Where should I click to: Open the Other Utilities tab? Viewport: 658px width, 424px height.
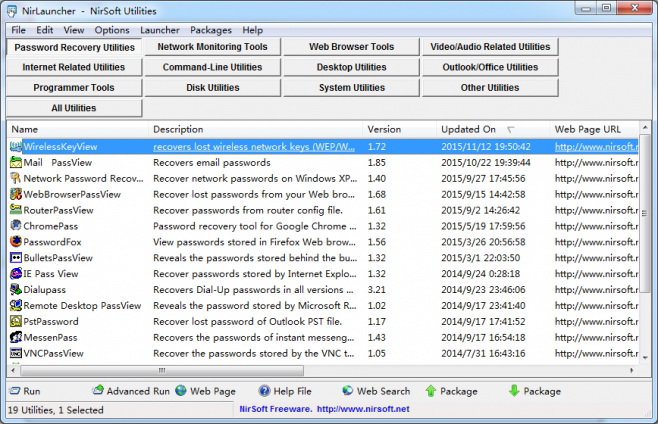[x=490, y=88]
